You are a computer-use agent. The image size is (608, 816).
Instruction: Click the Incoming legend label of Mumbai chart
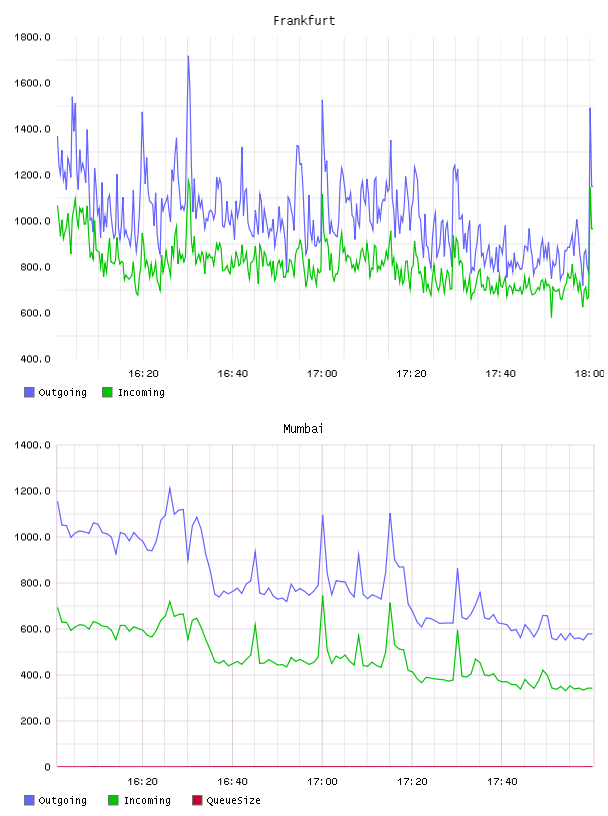pos(147,801)
